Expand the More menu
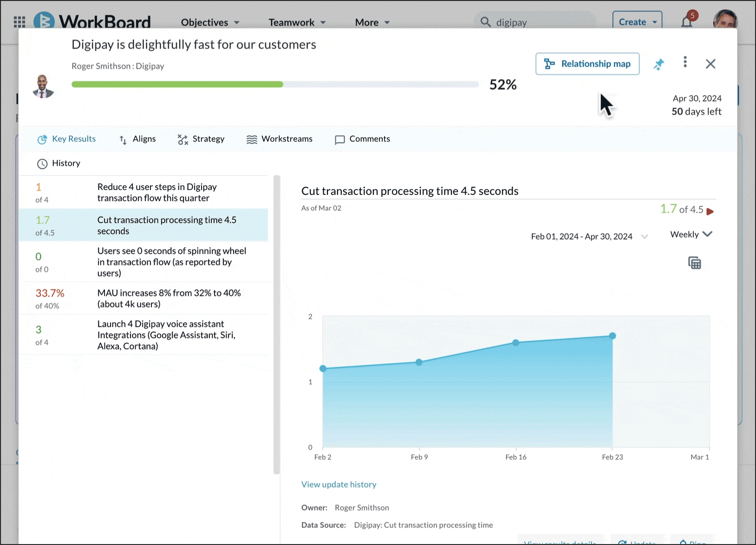 click(x=372, y=22)
